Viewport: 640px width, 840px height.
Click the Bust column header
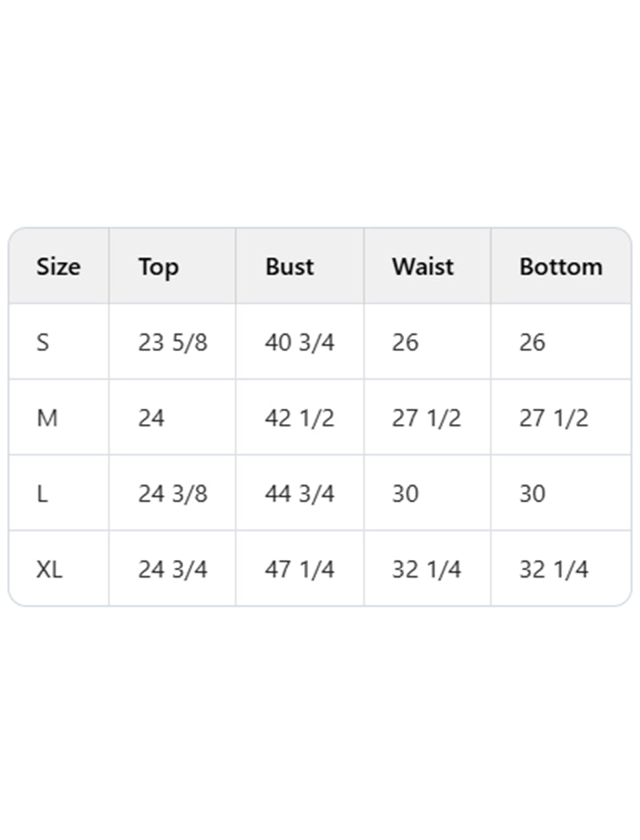[x=290, y=266]
